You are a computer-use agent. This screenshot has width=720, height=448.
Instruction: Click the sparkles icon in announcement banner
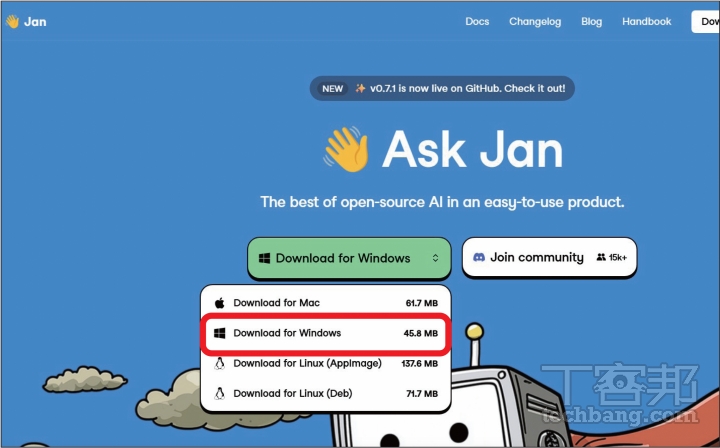[360, 88]
